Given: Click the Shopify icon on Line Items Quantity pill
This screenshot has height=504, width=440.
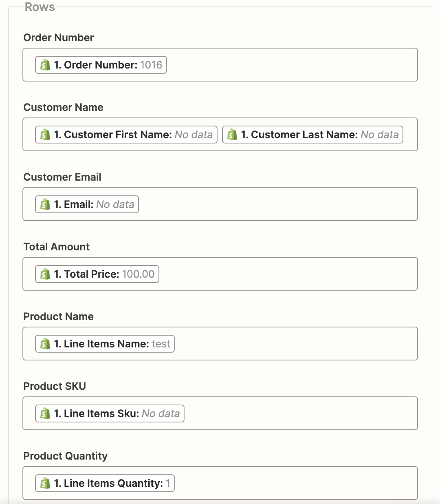Looking at the screenshot, I should coord(44,483).
